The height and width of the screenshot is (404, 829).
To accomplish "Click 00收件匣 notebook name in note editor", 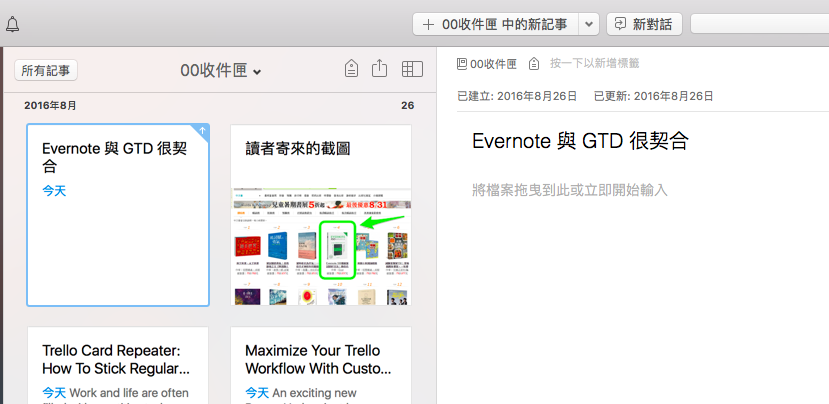I will pos(493,64).
